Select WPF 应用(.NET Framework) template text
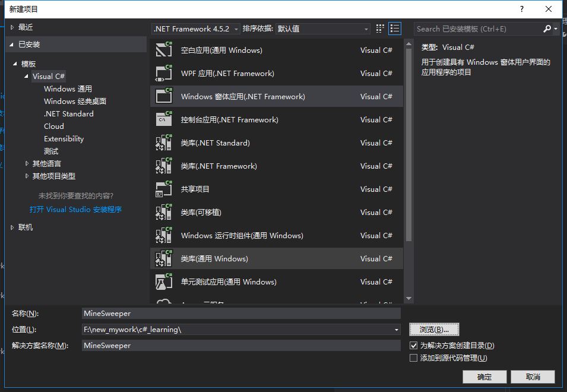Screen dimensions: 567x392 (227, 74)
